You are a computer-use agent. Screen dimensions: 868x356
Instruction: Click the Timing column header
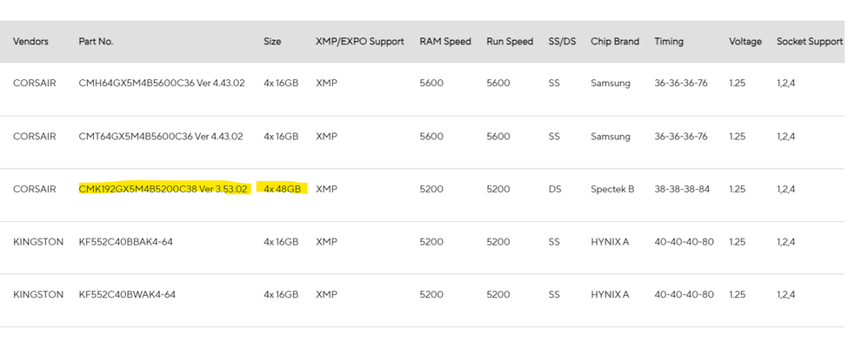coord(669,42)
